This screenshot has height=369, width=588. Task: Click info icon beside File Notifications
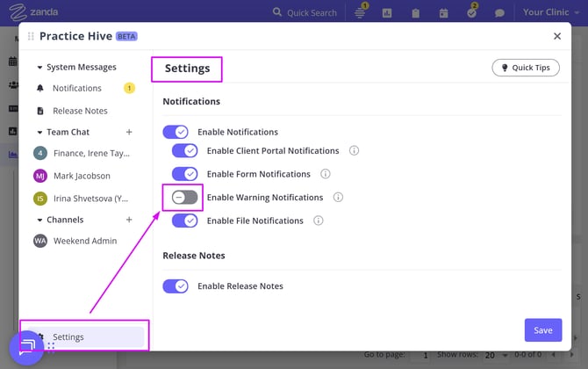point(319,221)
